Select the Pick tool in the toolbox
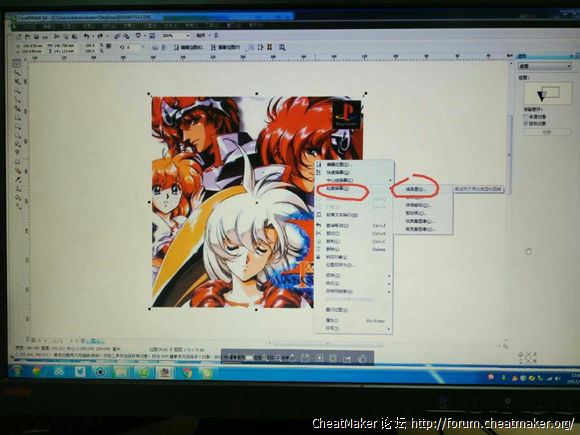This screenshot has height=435, width=580. 17,63
